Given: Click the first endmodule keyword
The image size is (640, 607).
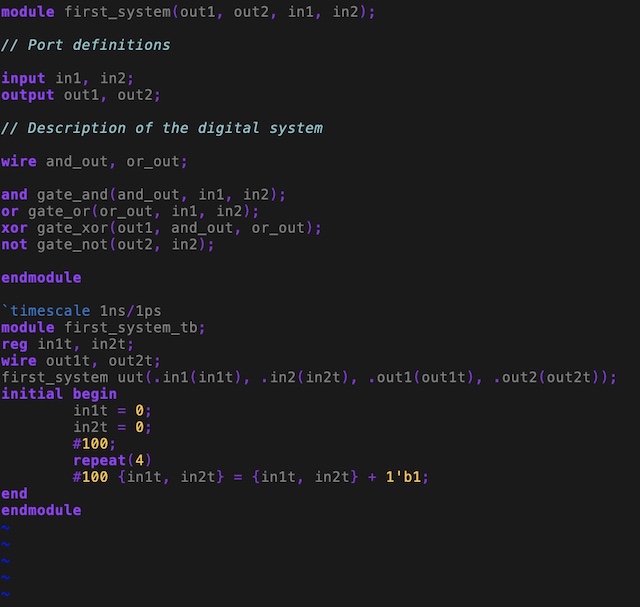Looking at the screenshot, I should point(41,277).
